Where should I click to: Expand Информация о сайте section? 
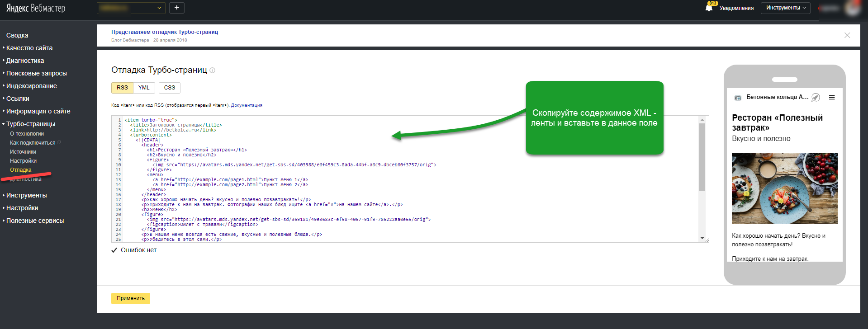click(x=38, y=111)
